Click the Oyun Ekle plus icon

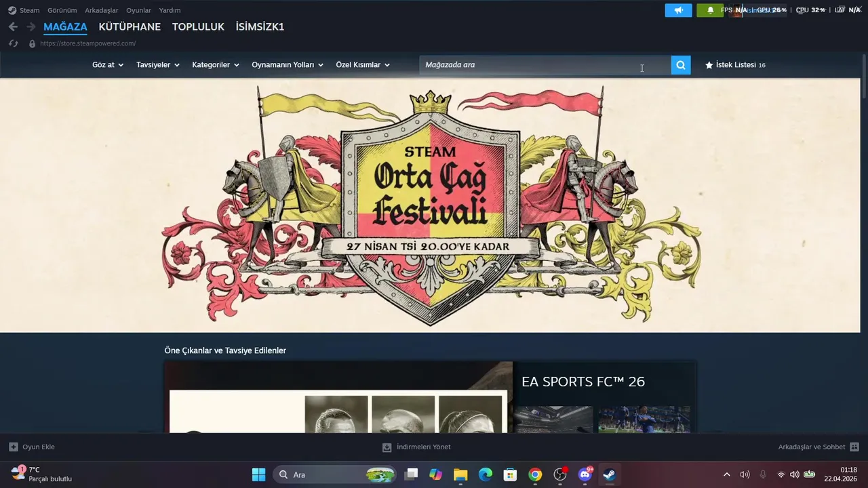tap(14, 447)
